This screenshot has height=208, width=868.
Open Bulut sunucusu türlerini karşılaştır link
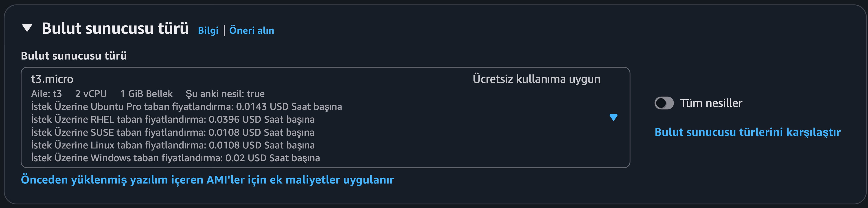click(747, 132)
